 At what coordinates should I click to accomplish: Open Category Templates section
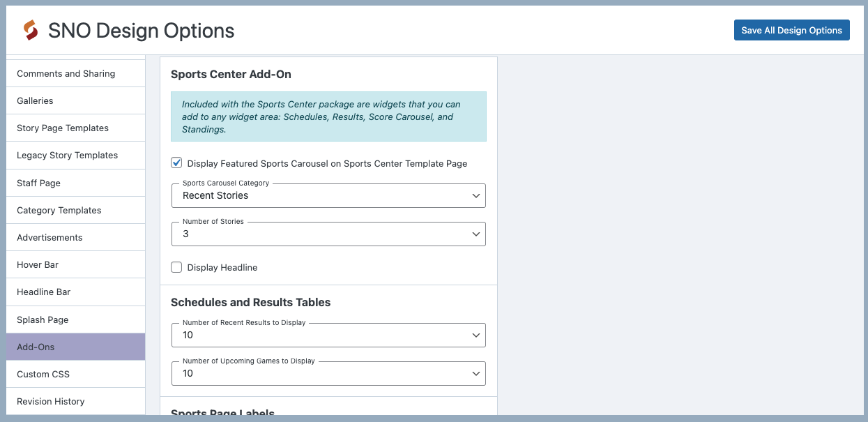(x=75, y=210)
